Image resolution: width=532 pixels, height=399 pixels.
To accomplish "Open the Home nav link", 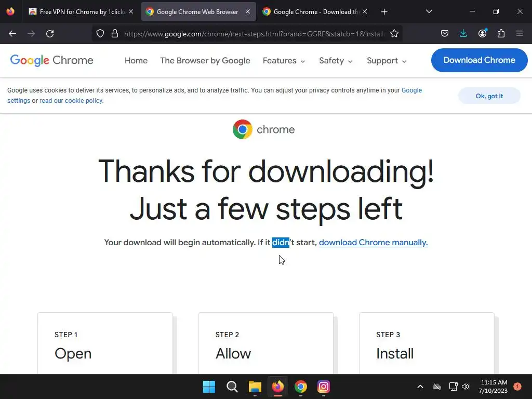I will [136, 61].
